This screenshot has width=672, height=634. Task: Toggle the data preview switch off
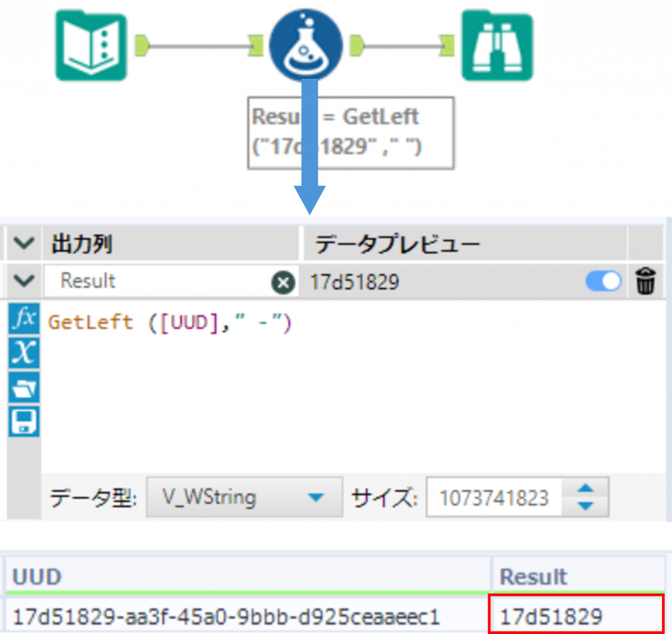click(603, 282)
